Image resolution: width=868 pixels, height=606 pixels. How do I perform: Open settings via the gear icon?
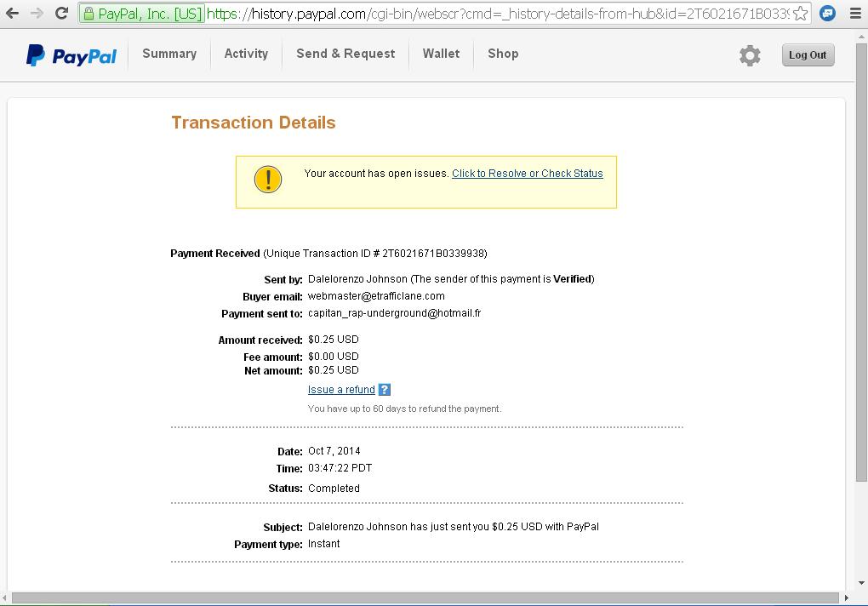click(750, 55)
